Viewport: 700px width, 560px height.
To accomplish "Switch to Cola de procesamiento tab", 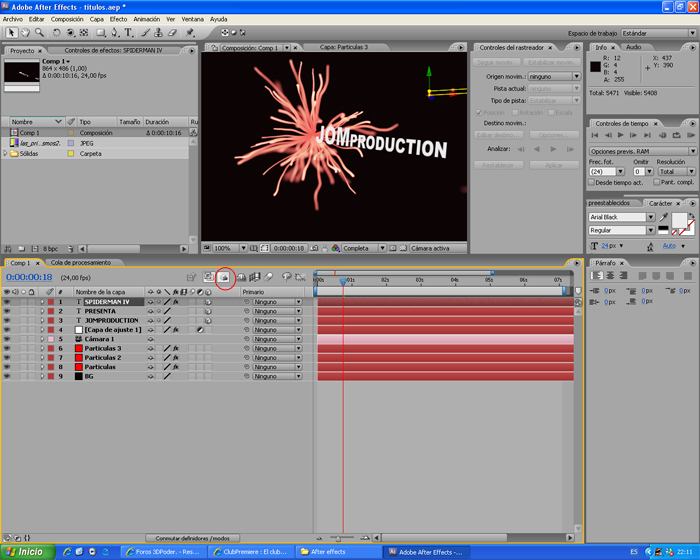I will [81, 263].
